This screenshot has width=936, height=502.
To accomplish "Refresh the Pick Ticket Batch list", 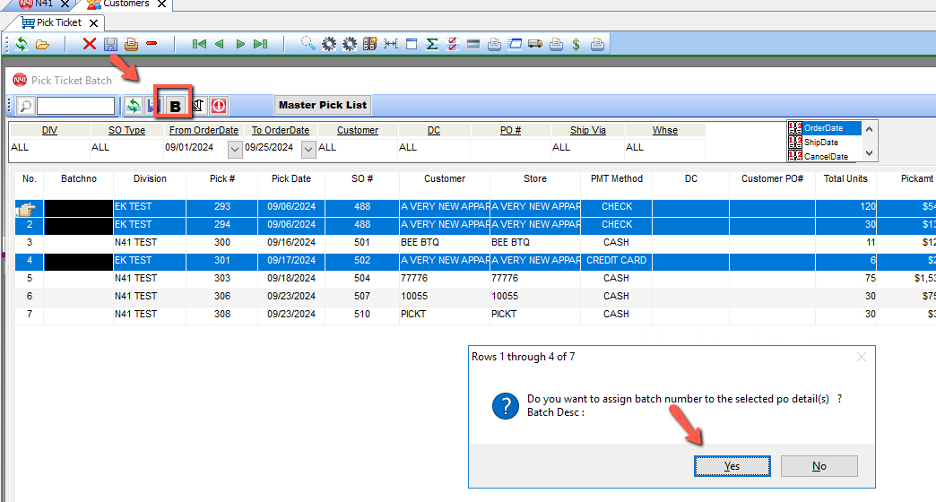I will click(132, 105).
